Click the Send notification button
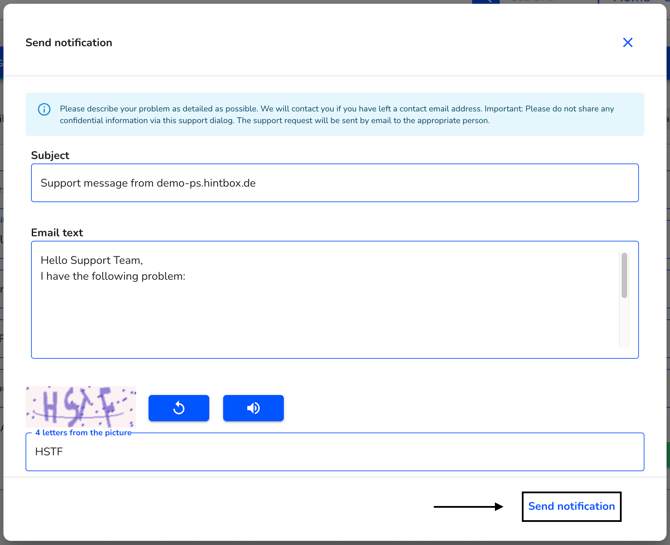Viewport: 670px width, 545px height. coord(571,507)
